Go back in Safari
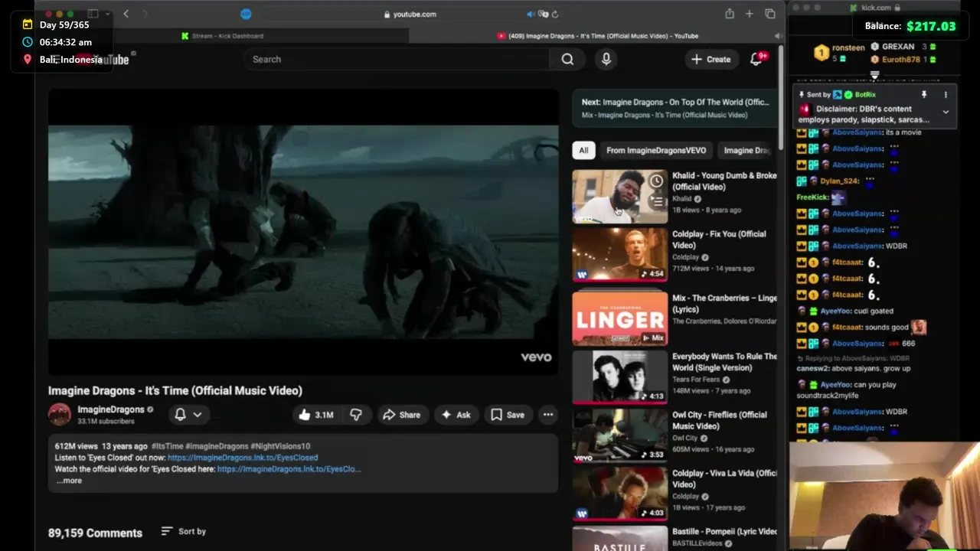The width and height of the screenshot is (980, 551). point(126,14)
